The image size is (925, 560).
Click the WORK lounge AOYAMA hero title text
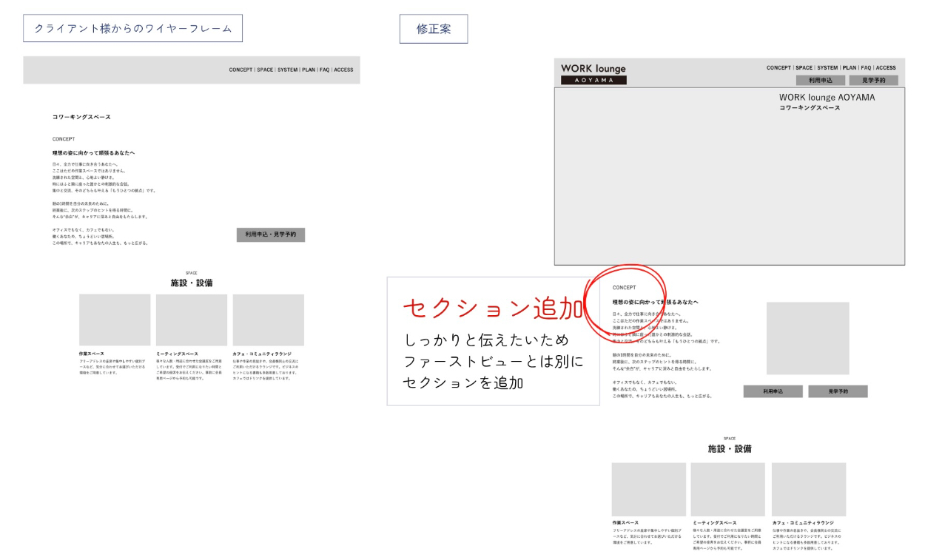[827, 98]
